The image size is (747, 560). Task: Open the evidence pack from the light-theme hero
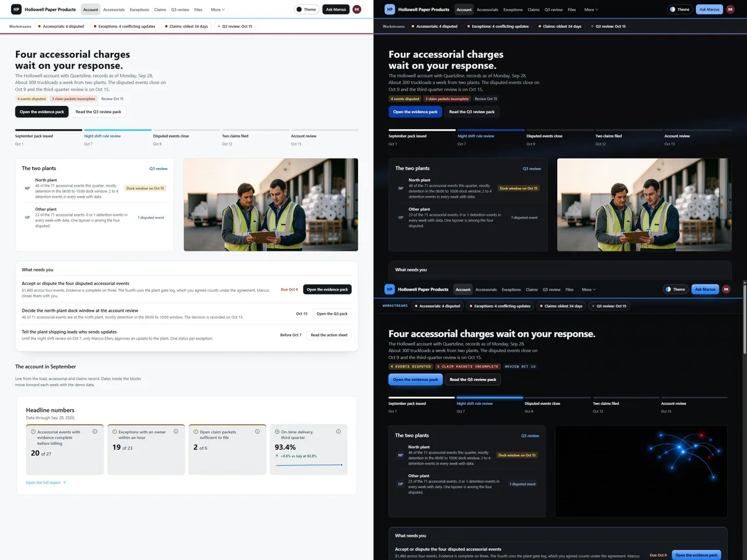42,112
